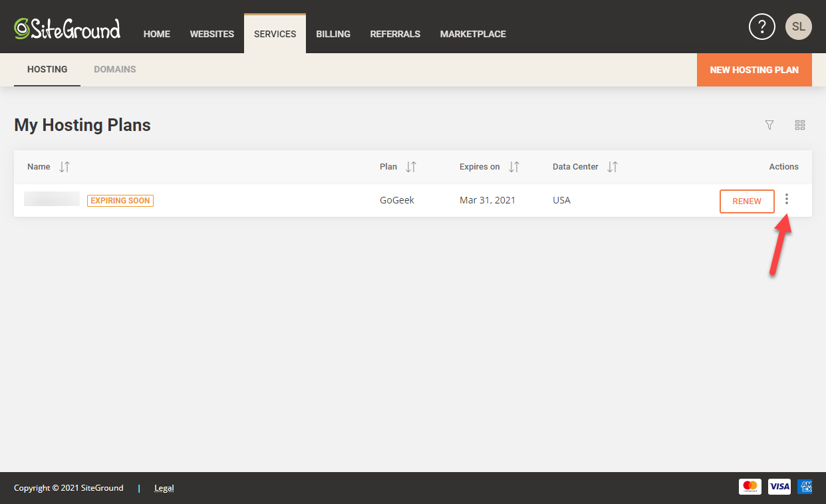Sort by Name column arrows
826x504 pixels.
click(65, 167)
